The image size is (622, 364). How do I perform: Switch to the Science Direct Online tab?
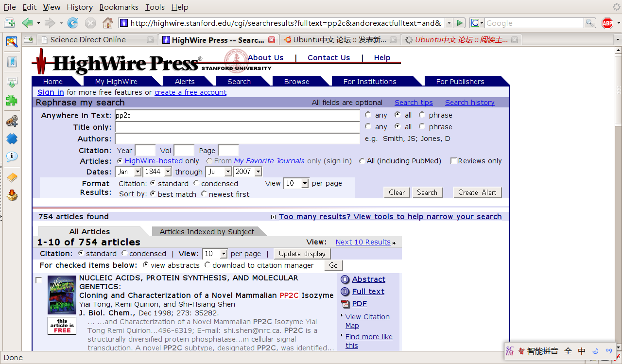[x=96, y=40]
